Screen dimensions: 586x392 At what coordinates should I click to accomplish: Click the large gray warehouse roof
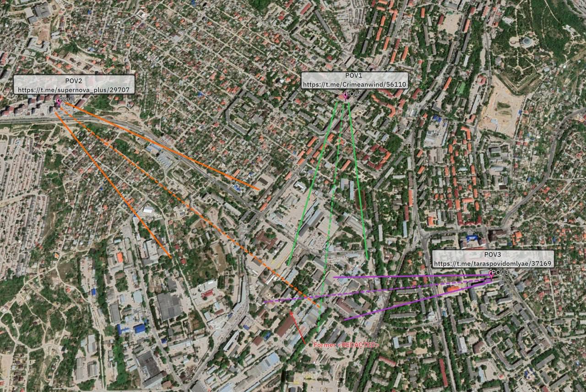click(x=168, y=306)
